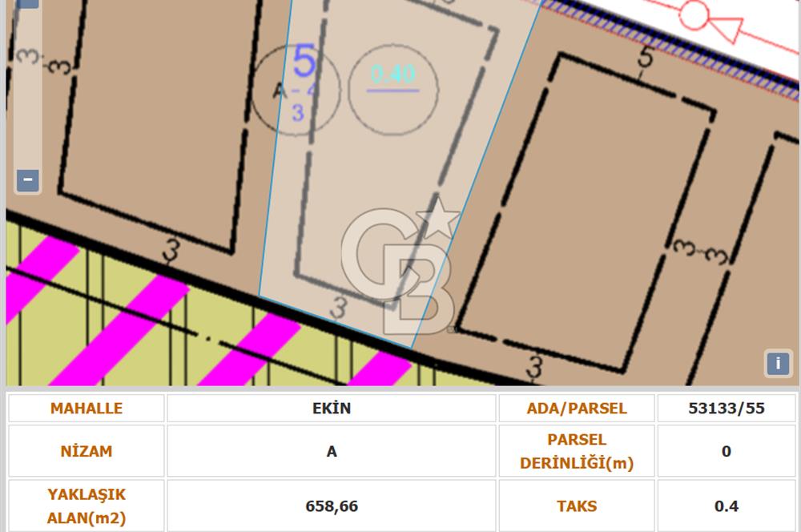Screen dimensions: 801x532
Task: Click the area value 658,66
Action: coord(332,506)
